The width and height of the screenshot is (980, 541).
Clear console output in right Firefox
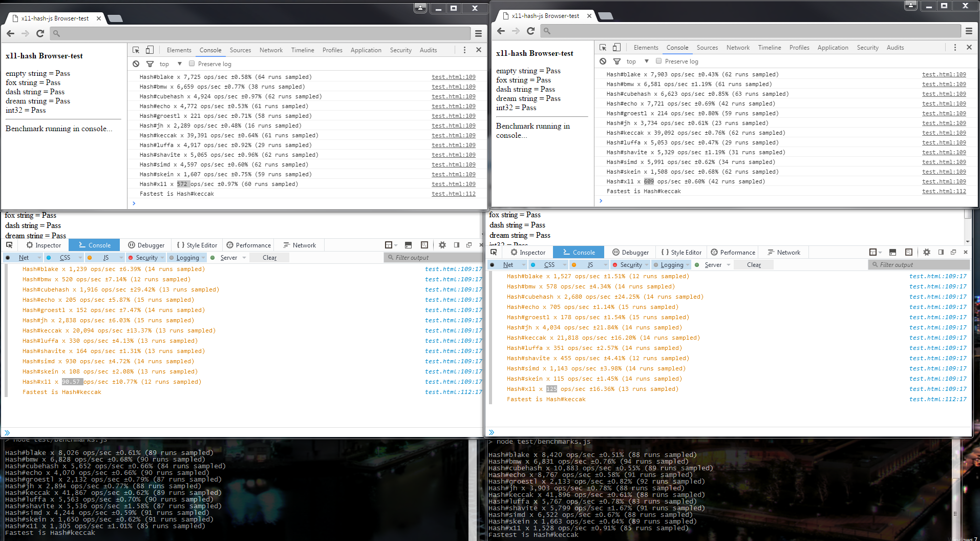point(754,265)
